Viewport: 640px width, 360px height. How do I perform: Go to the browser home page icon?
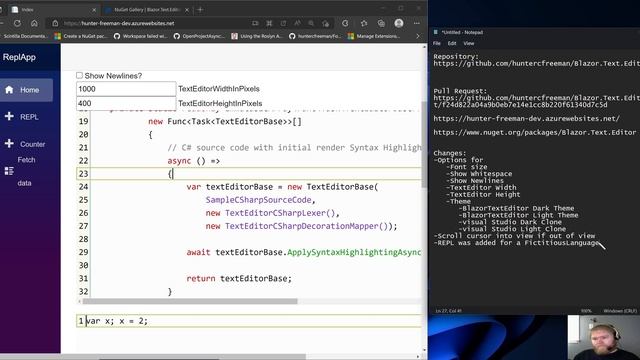(x=34, y=23)
